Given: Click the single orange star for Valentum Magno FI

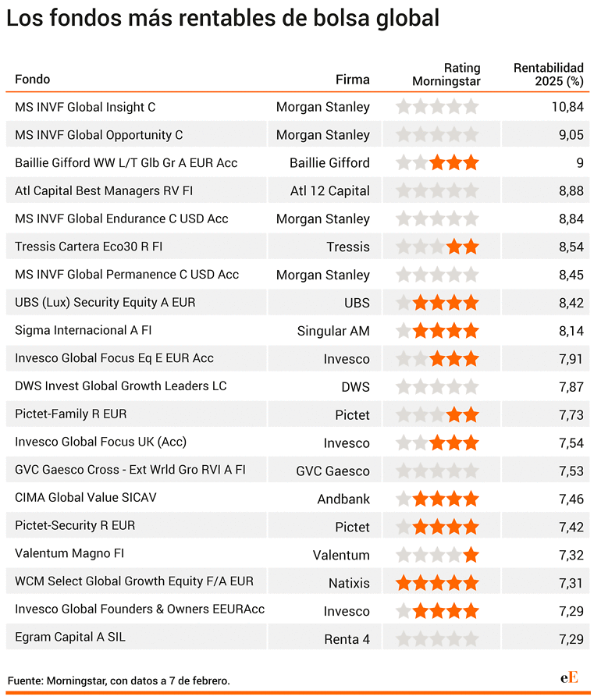Looking at the screenshot, I should point(471,555).
